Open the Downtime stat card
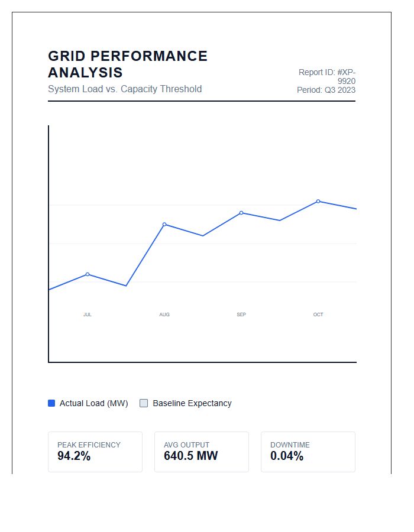Image resolution: width=414 pixels, height=532 pixels. click(x=308, y=452)
